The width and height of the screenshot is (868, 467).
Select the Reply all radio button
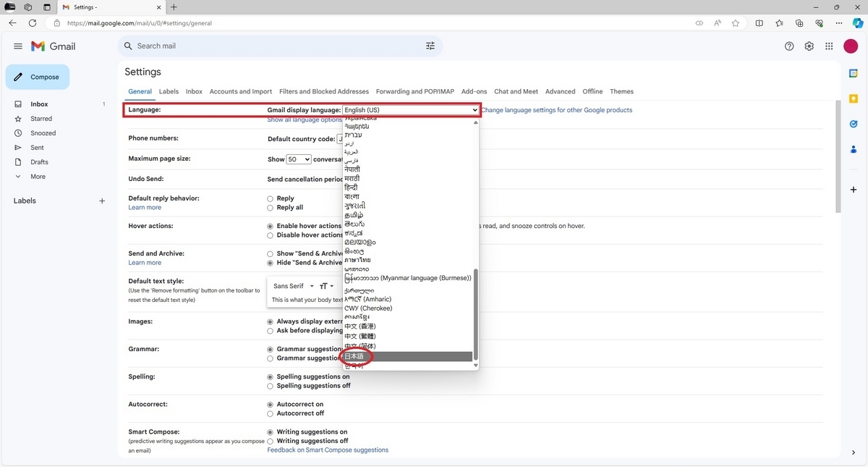click(271, 208)
